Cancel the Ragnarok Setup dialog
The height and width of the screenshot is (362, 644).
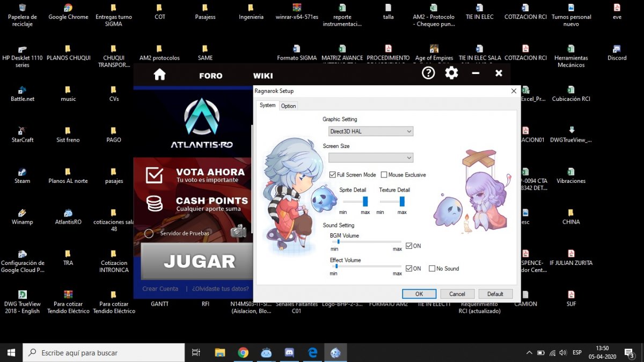point(457,294)
